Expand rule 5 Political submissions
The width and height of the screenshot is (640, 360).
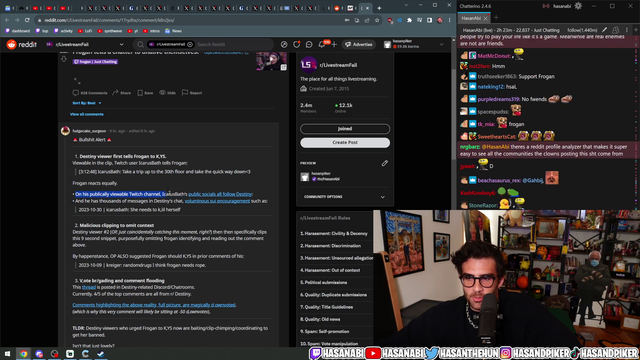[x=324, y=282]
